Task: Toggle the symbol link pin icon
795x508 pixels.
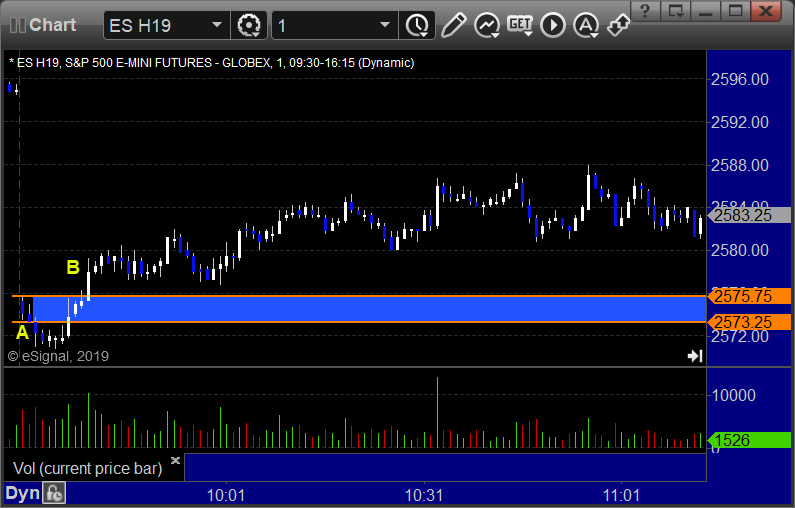Action: point(619,25)
